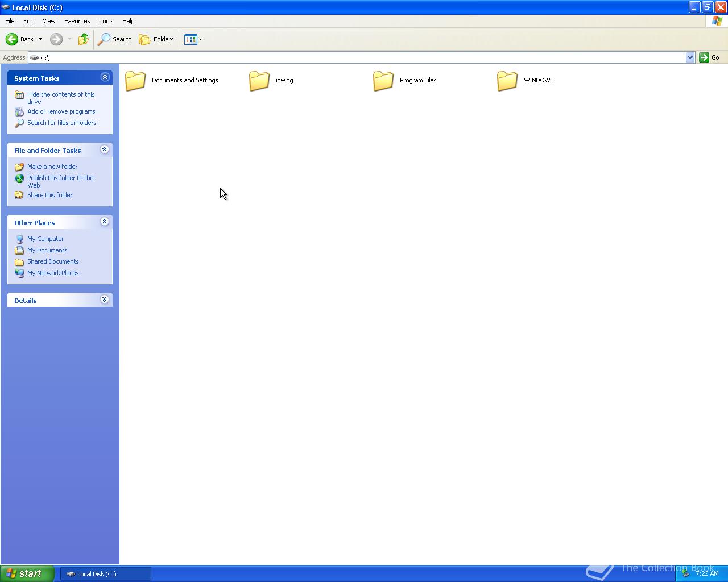The width and height of the screenshot is (728, 582).
Task: Click the Up folder icon
Action: [x=84, y=39]
